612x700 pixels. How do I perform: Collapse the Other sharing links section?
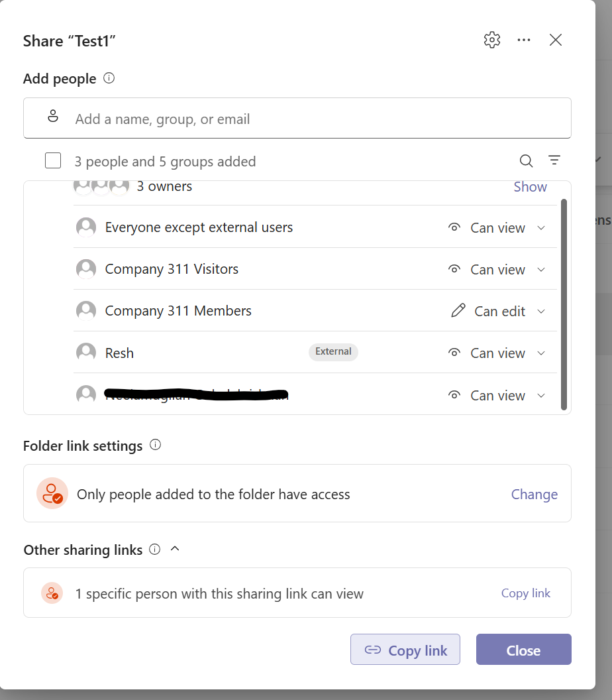(x=175, y=549)
